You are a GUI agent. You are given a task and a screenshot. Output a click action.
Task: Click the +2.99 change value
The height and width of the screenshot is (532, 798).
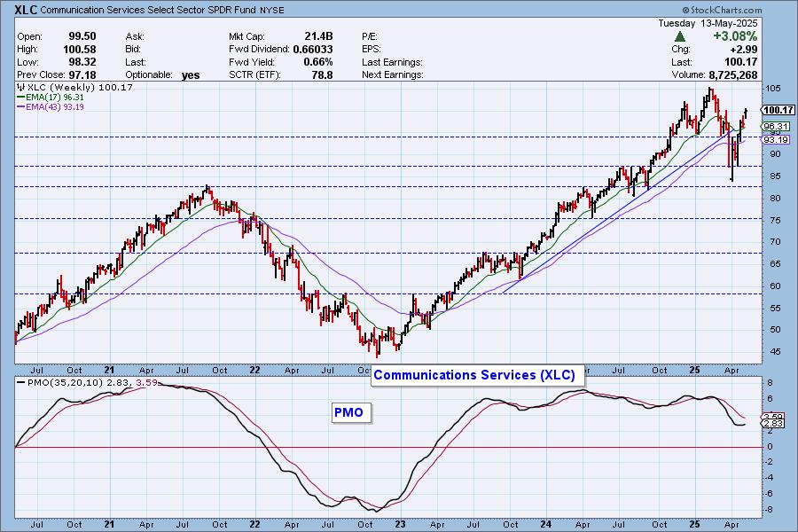(744, 50)
